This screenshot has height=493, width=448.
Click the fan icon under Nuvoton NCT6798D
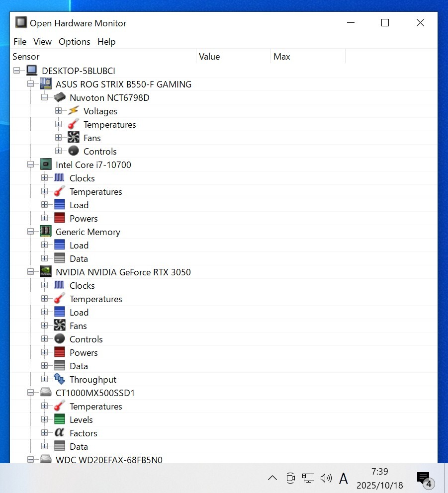tap(73, 138)
